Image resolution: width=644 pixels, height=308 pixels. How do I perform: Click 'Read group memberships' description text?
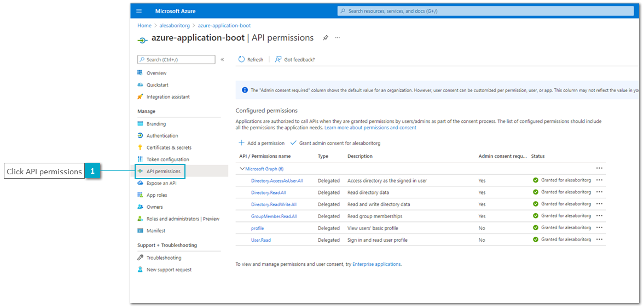(x=375, y=216)
